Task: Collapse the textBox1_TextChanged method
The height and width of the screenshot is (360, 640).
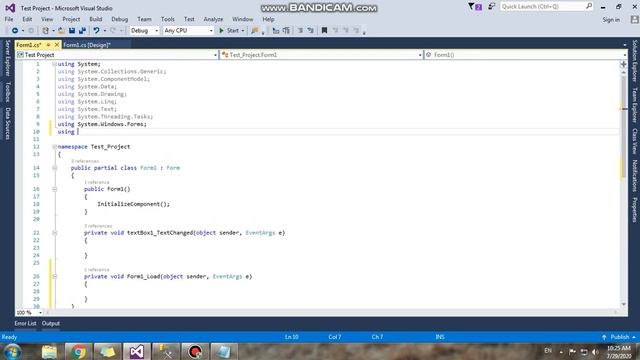Action: (54, 233)
